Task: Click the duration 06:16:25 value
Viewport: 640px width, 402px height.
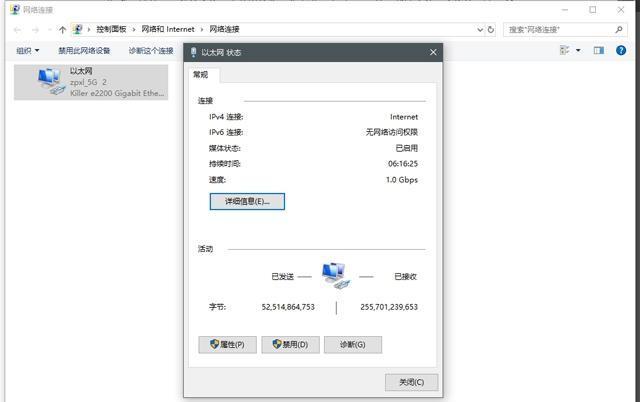Action: (x=403, y=164)
